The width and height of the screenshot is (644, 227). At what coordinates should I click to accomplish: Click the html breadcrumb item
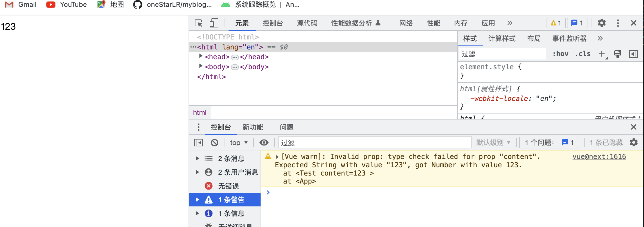[200, 113]
